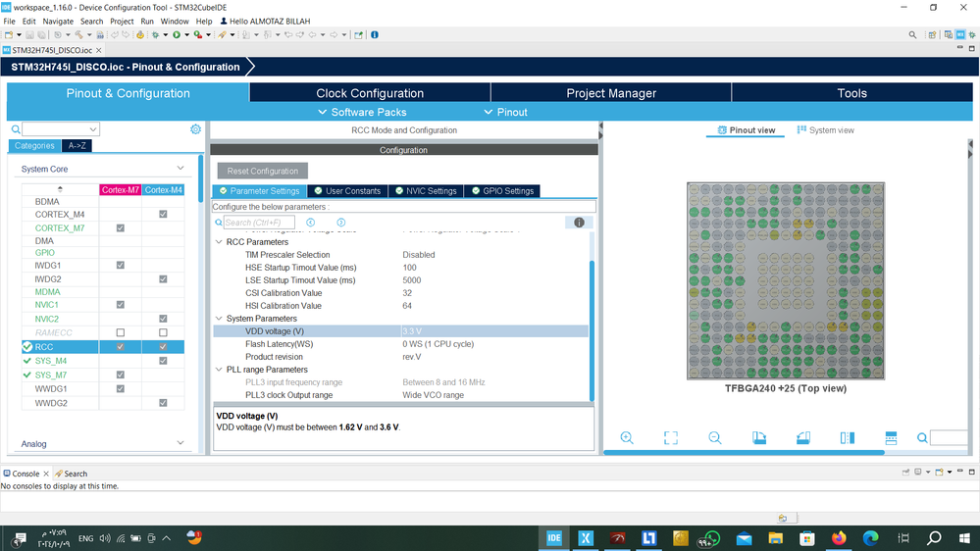The image size is (980, 551).
Task: Rotate the chip clockwise
Action: (x=759, y=438)
